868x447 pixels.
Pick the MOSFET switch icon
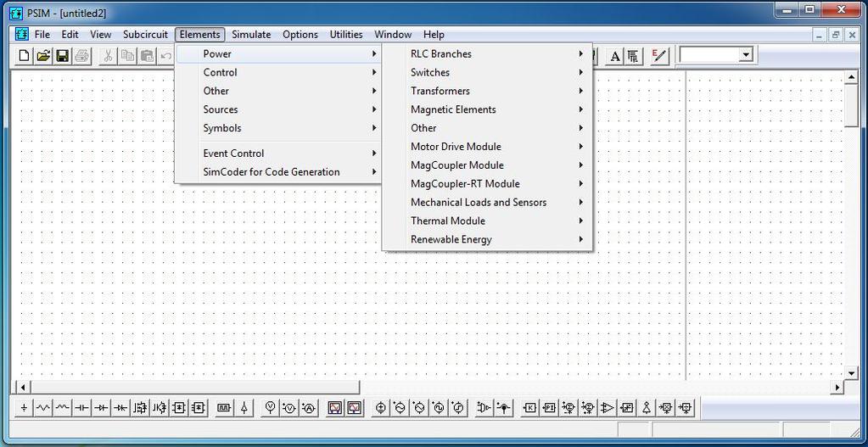(141, 408)
